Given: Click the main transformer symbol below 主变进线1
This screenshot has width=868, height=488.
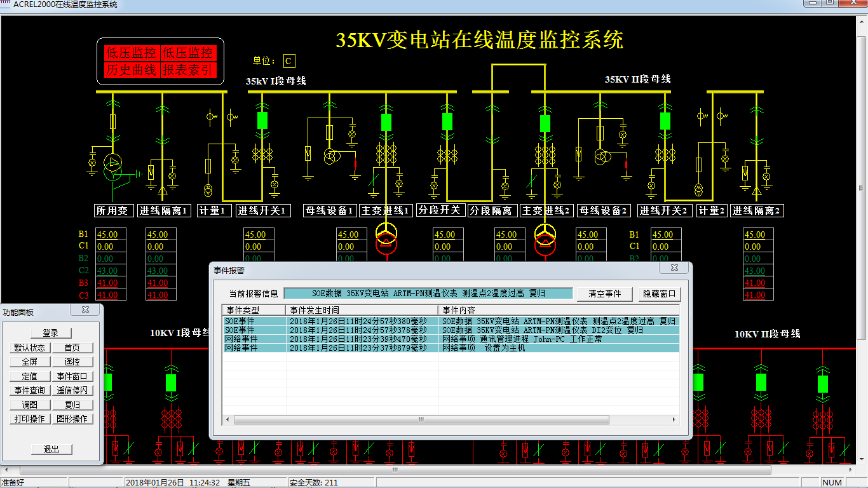Looking at the screenshot, I should tap(385, 236).
